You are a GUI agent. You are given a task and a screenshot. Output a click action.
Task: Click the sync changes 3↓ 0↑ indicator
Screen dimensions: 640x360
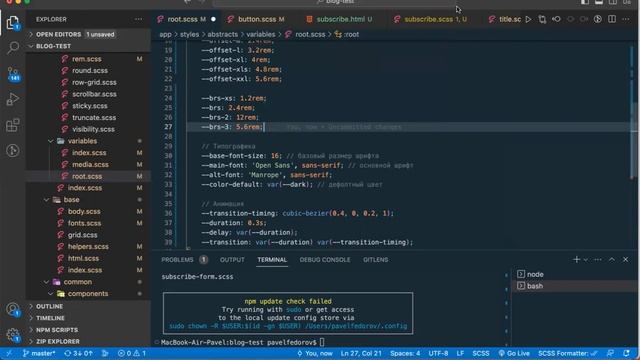78,353
